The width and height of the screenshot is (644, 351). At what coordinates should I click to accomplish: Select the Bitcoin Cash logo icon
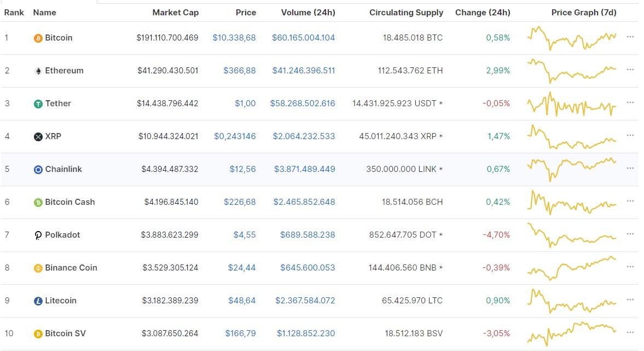click(37, 202)
